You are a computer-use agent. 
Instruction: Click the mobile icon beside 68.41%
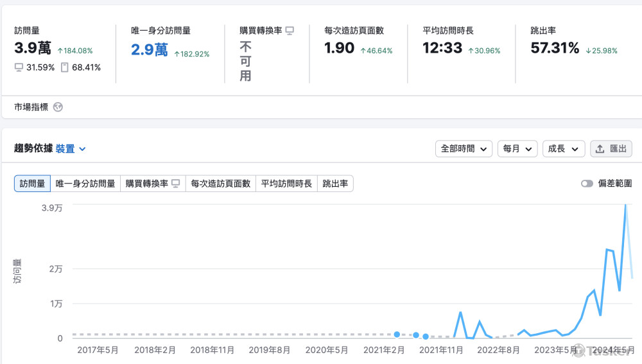[64, 67]
